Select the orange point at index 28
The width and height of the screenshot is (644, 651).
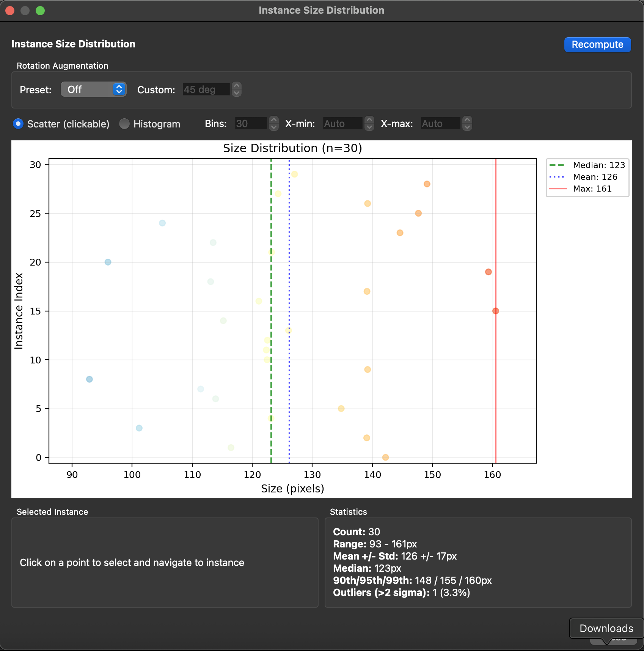[x=427, y=184]
